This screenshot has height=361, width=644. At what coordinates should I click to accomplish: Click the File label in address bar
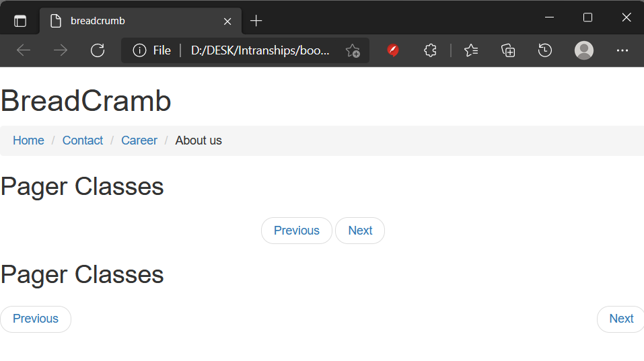tap(162, 50)
